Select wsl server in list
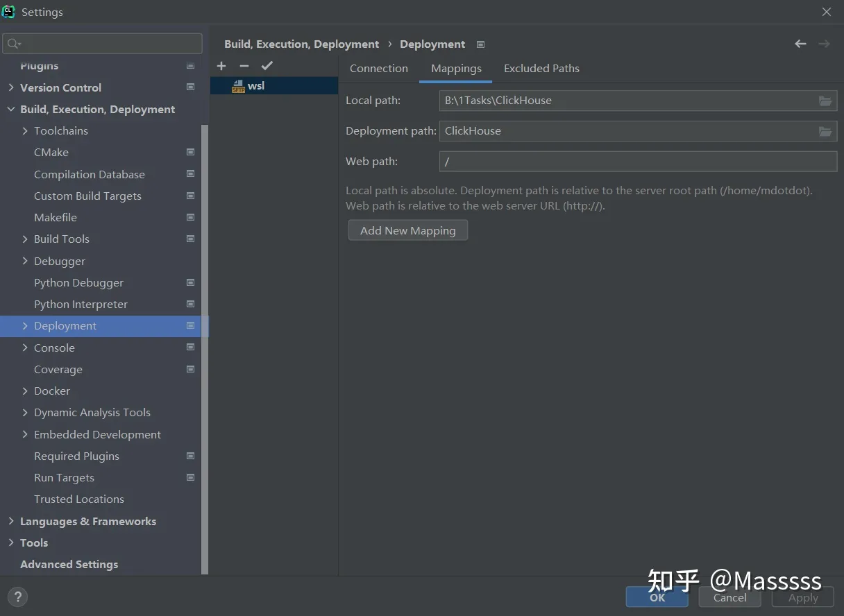Screen dimensions: 844x616 (274, 86)
